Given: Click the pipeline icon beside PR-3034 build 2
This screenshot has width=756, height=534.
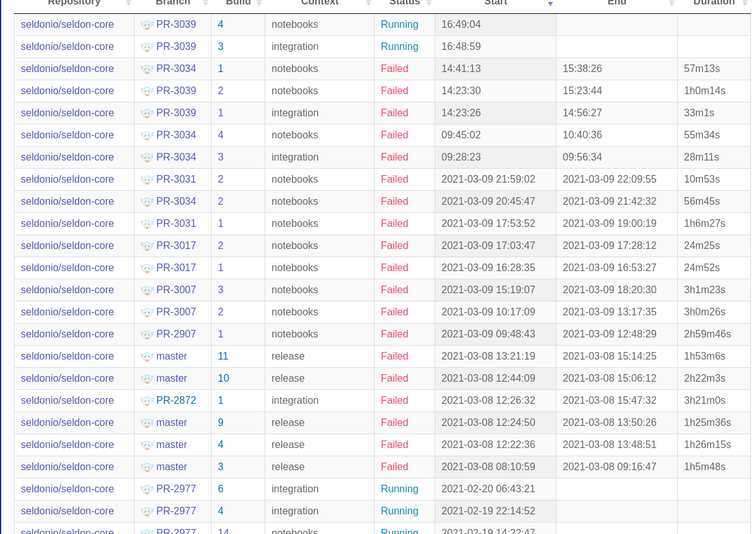Looking at the screenshot, I should click(x=147, y=202).
